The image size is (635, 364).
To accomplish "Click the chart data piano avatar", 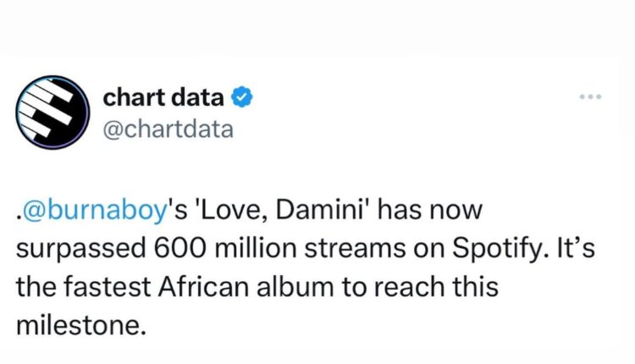I will click(x=52, y=113).
